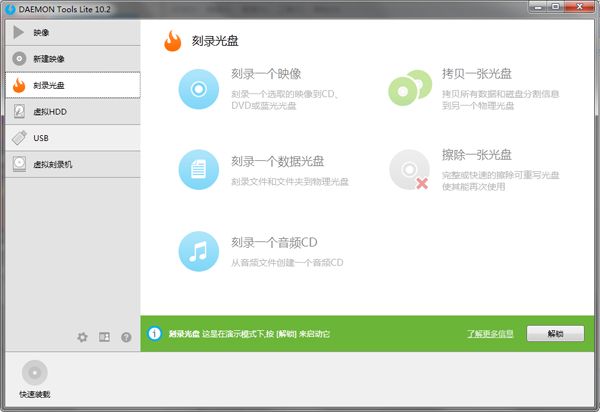Click the 刻录一个数据光盘 title text
The image size is (600, 412).
click(x=277, y=161)
